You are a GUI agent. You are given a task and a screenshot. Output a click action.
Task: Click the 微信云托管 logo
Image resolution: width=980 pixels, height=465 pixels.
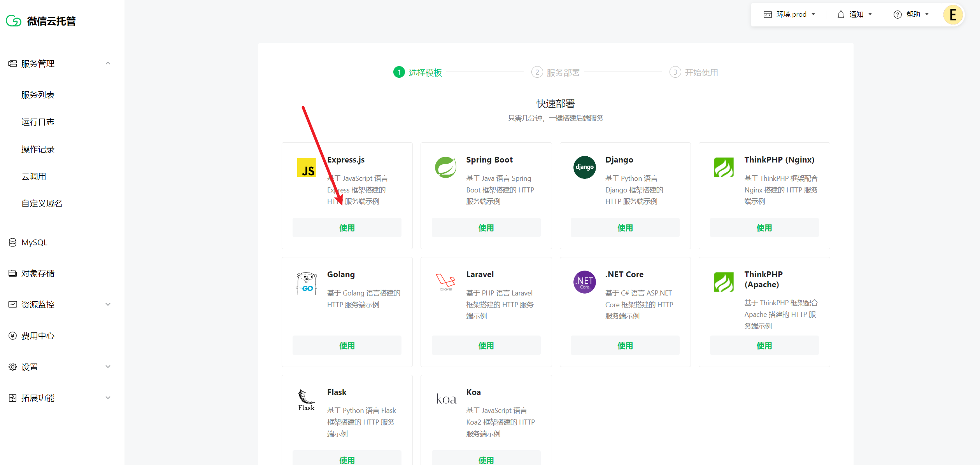coord(41,21)
